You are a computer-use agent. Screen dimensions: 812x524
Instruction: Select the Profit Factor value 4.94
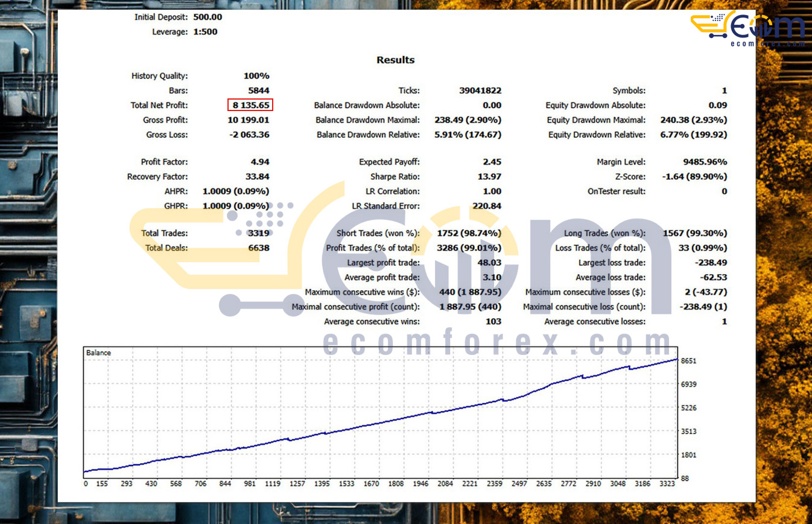(x=259, y=162)
